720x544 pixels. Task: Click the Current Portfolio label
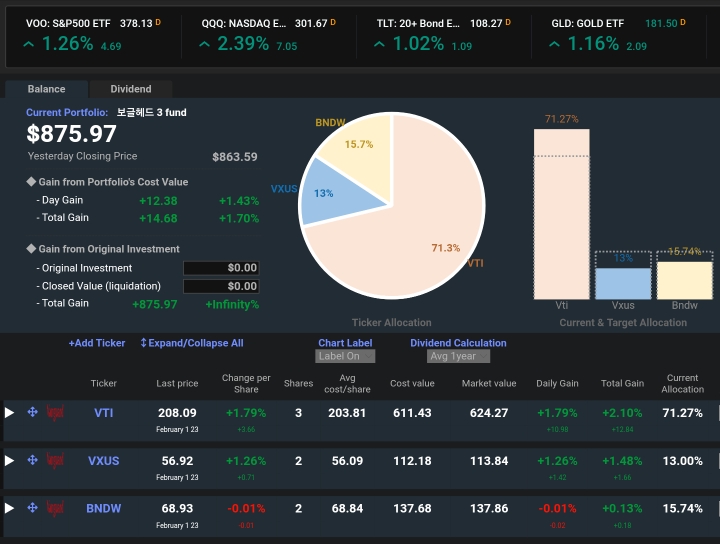point(67,112)
